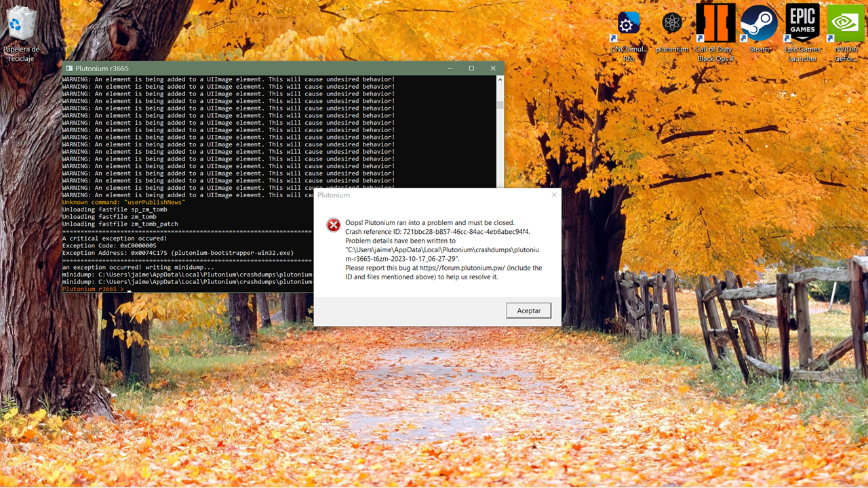The width and height of the screenshot is (868, 488).
Task: Click the Plutonium r3665 console window icon
Action: [x=69, y=68]
